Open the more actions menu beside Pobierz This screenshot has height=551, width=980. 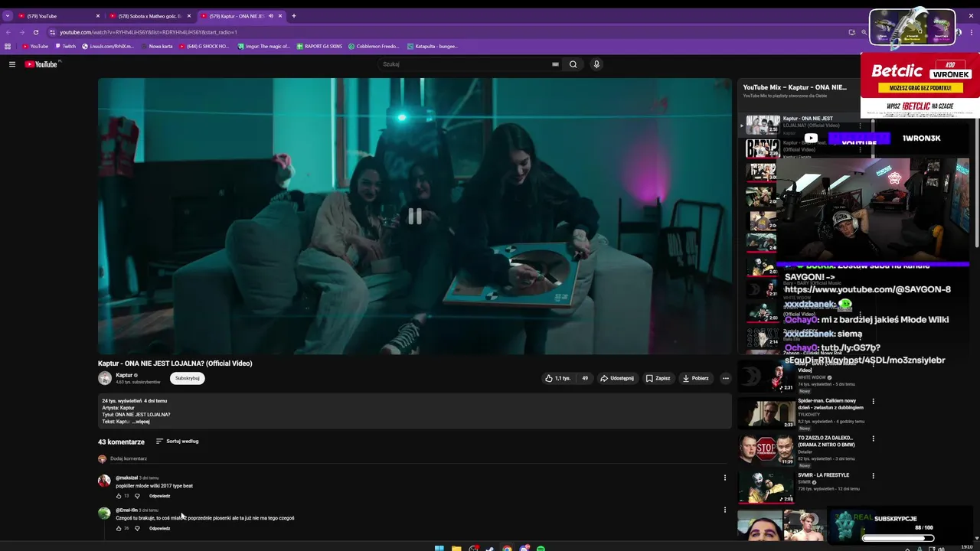click(726, 378)
